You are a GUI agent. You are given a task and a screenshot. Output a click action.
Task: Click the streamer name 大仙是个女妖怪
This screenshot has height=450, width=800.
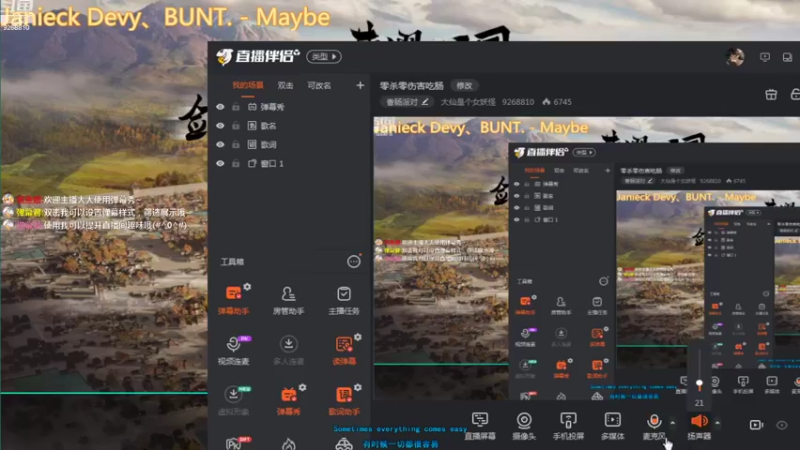click(468, 102)
